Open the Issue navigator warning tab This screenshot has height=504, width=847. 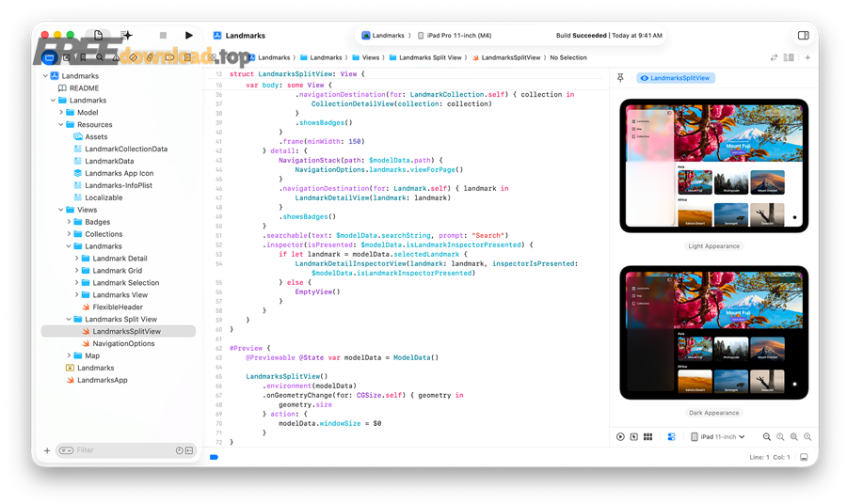pyautogui.click(x=116, y=57)
